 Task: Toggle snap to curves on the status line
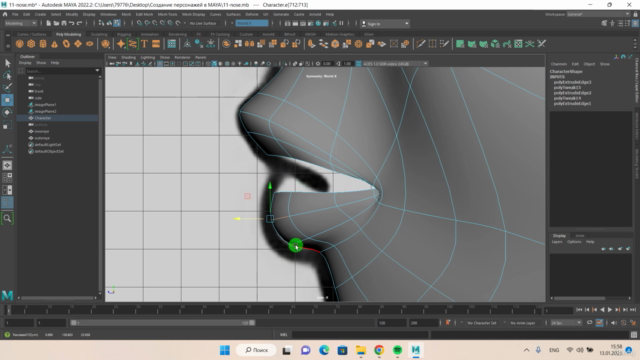[147, 23]
